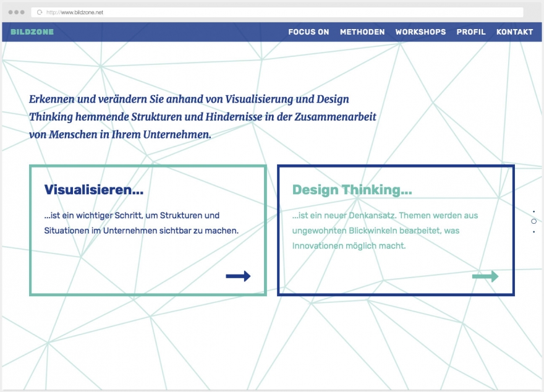This screenshot has height=392, width=544.
Task: Open the PROFIL navigation item
Action: (x=471, y=32)
